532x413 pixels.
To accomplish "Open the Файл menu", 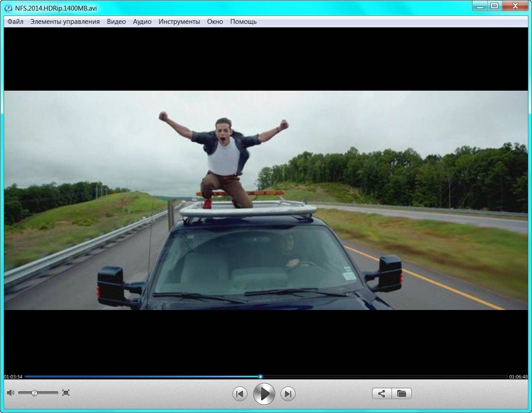I will click(x=15, y=22).
